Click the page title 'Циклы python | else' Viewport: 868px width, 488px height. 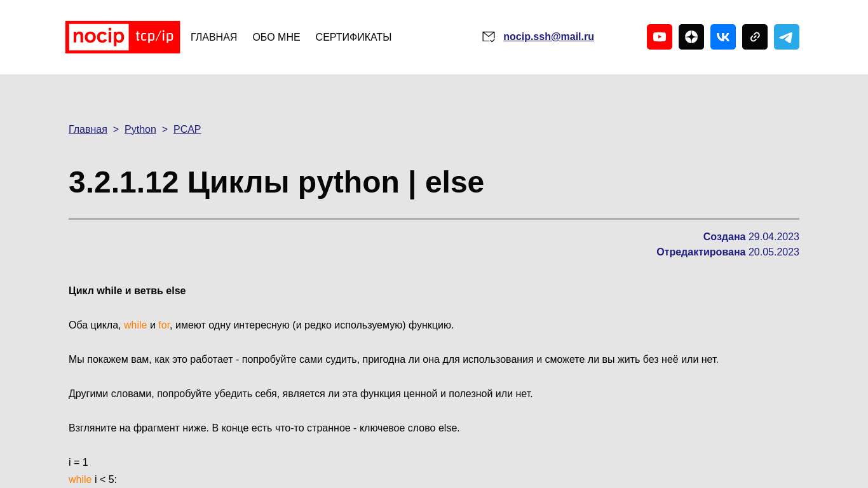coord(276,182)
